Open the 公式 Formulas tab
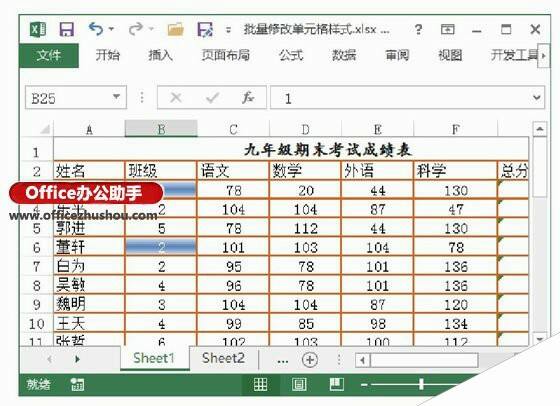 point(291,55)
